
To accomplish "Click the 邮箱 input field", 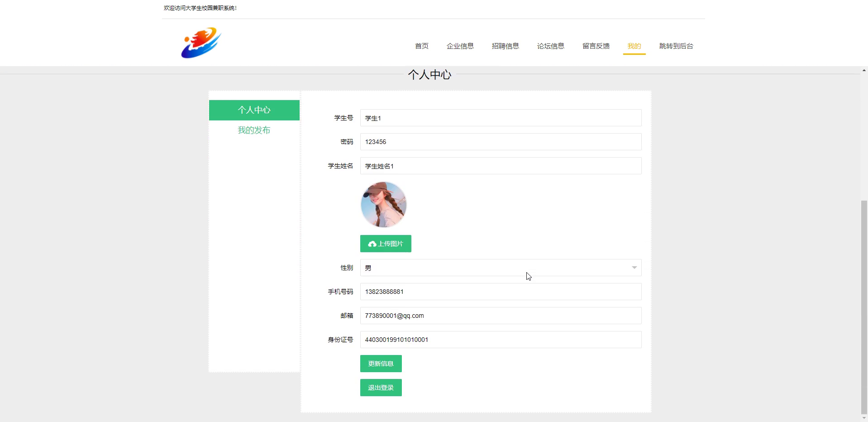I will coord(501,316).
